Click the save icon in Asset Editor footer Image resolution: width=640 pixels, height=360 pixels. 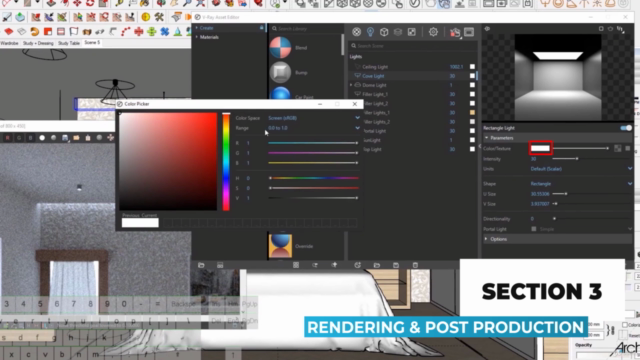pos(396,265)
